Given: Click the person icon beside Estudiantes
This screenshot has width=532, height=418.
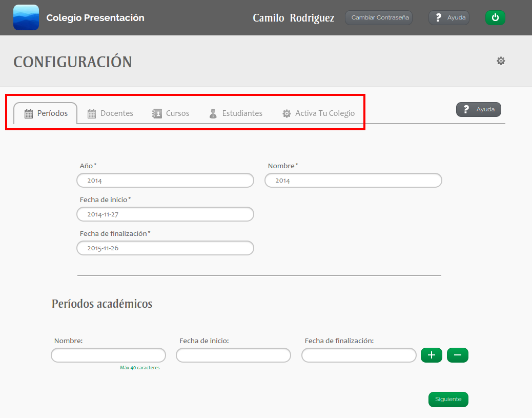Looking at the screenshot, I should coord(213,114).
